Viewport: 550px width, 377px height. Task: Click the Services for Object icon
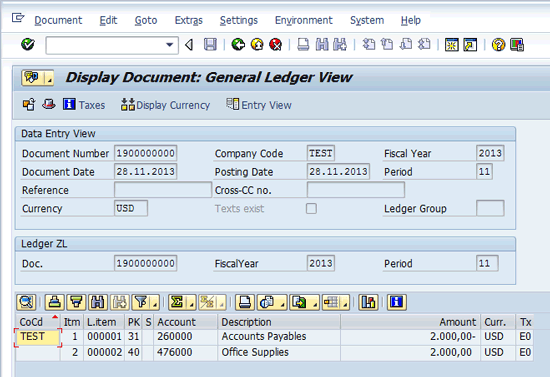click(33, 78)
